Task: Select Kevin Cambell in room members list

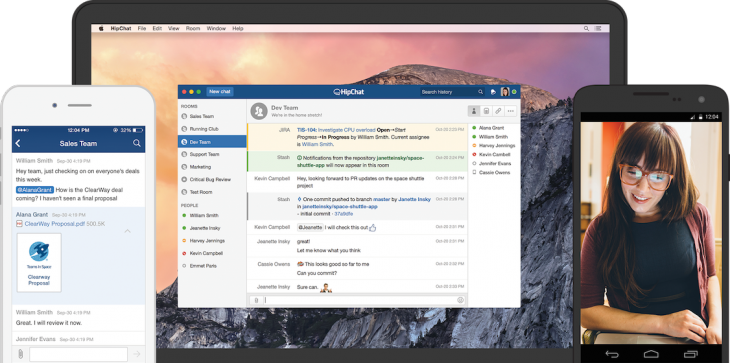Action: pyautogui.click(x=494, y=155)
